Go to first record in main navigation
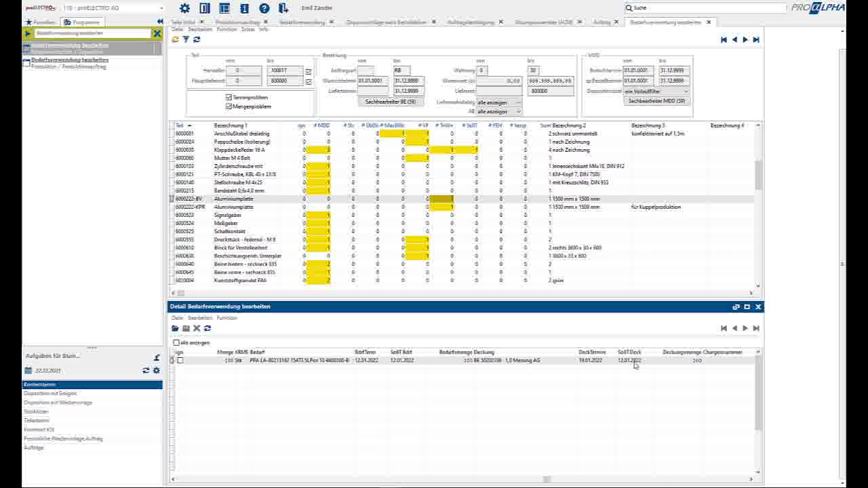Screen dimensions: 868x488 tap(724, 40)
